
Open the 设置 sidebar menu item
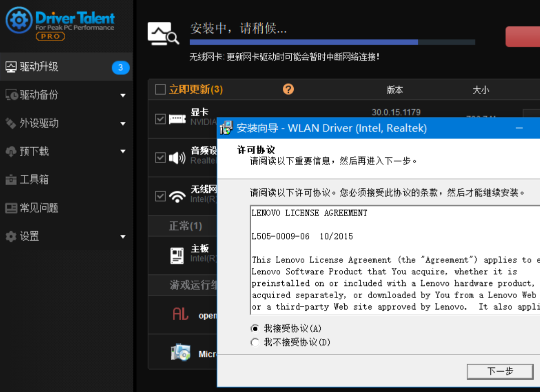[67, 236]
